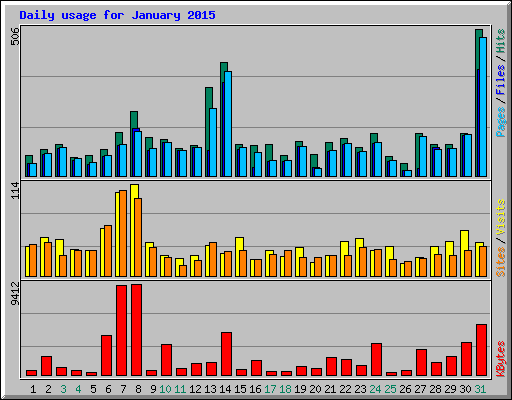Click the '114' axis maximum label

(x=15, y=191)
